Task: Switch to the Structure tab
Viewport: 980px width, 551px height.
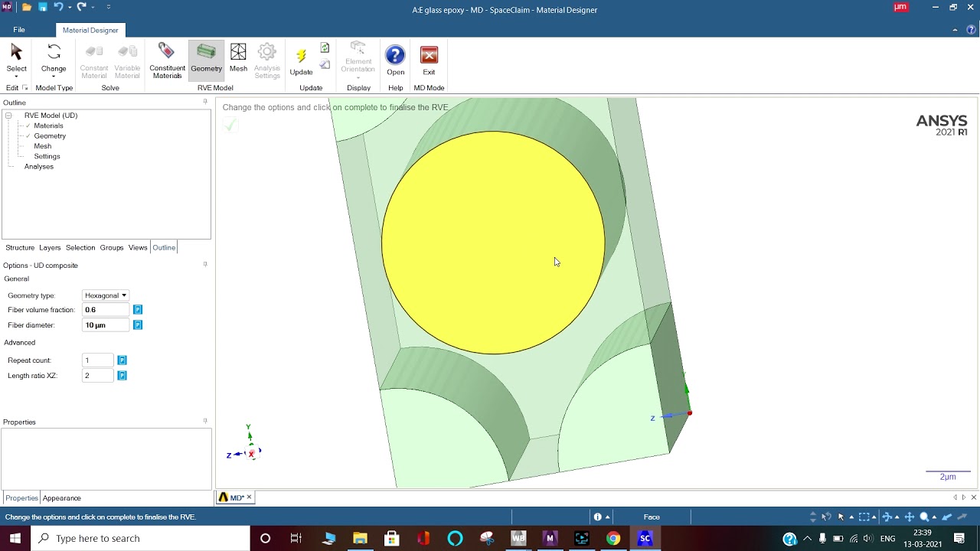Action: 20,248
